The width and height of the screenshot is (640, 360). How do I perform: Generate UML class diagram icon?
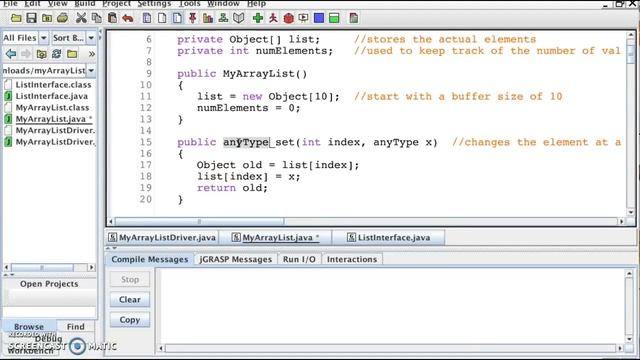223,18
